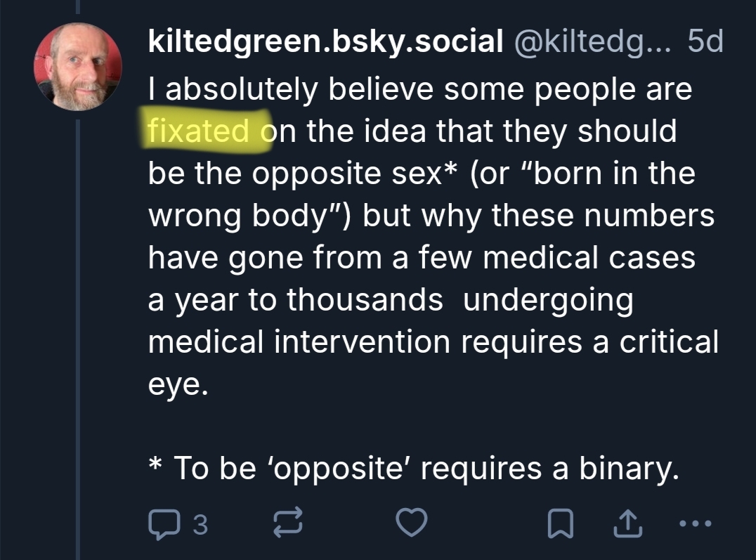Screen dimensions: 756x560
Task: Click the reply count number 3
Action: tap(200, 525)
